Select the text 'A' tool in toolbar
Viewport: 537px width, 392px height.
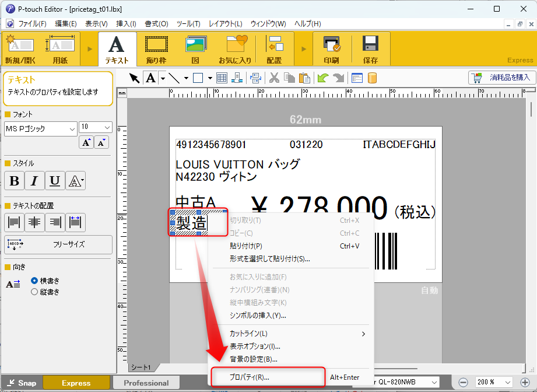pos(150,78)
